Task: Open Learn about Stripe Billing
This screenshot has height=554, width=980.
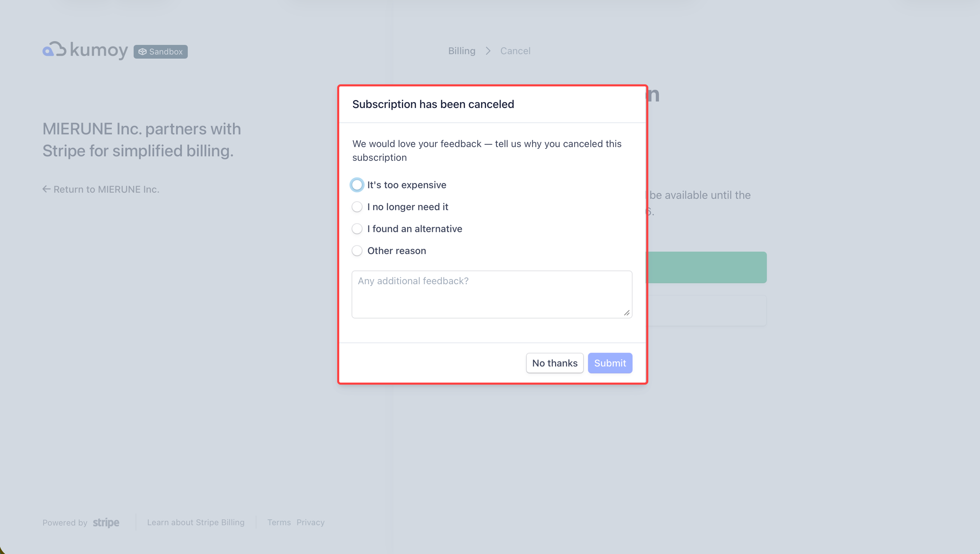Action: point(196,522)
